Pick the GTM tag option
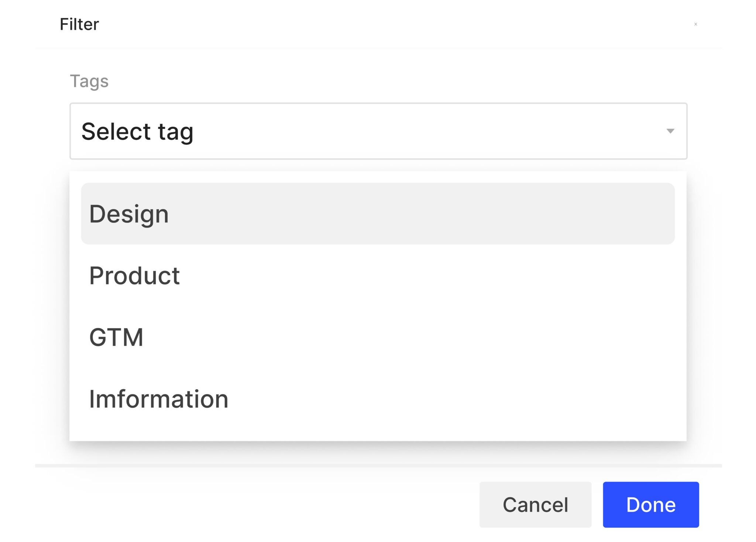The image size is (756, 542). tap(378, 337)
